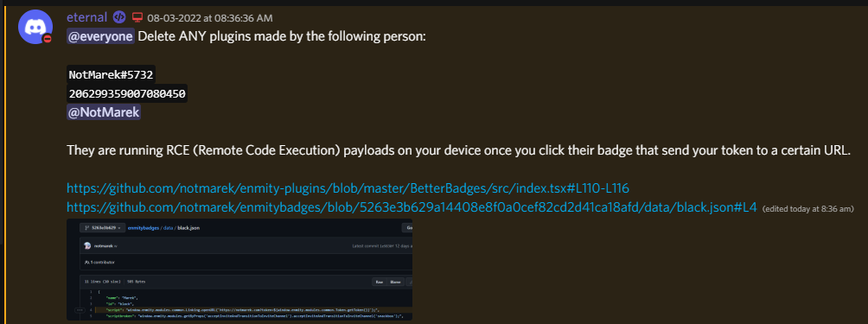
Task: Click the eternal username
Action: [86, 17]
